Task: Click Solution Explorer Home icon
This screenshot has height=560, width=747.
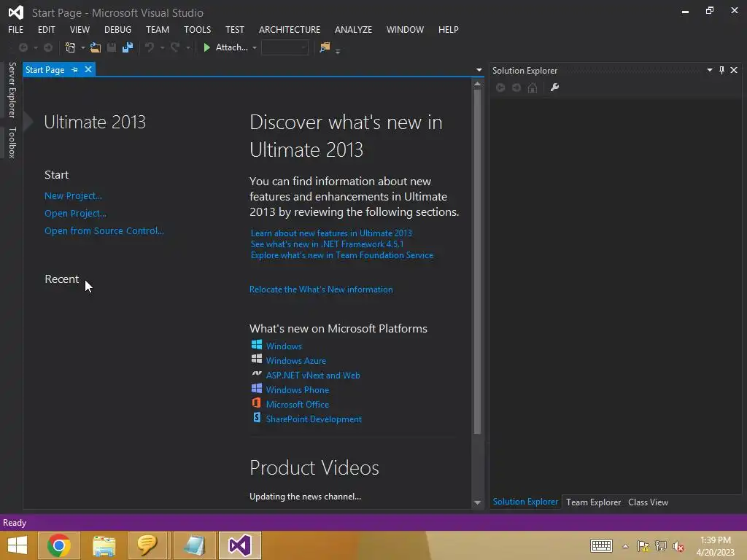Action: 533,87
